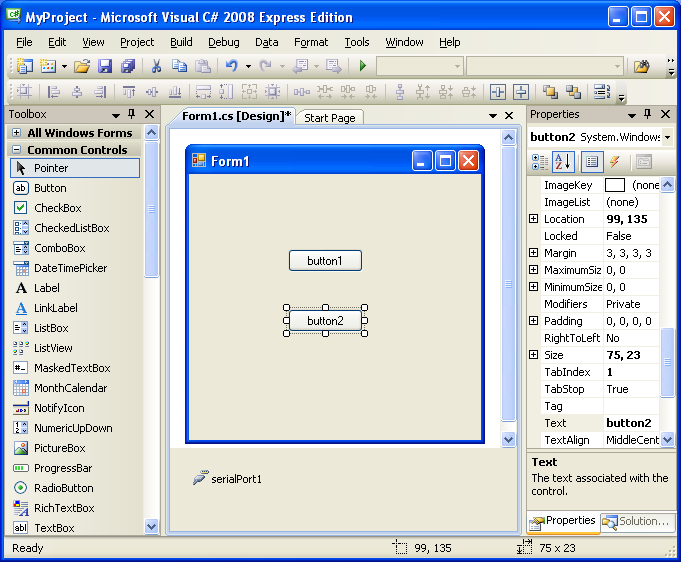
Task: Open the File menu
Action: [x=24, y=42]
